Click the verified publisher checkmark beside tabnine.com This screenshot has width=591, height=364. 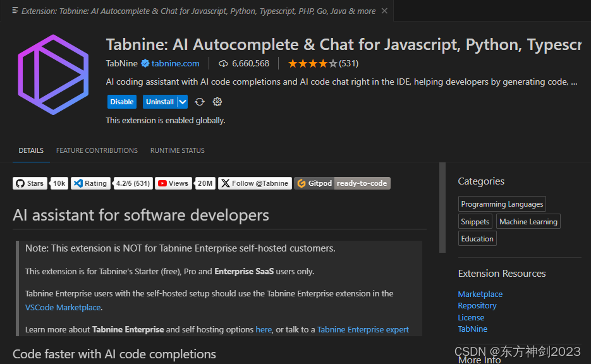(144, 63)
